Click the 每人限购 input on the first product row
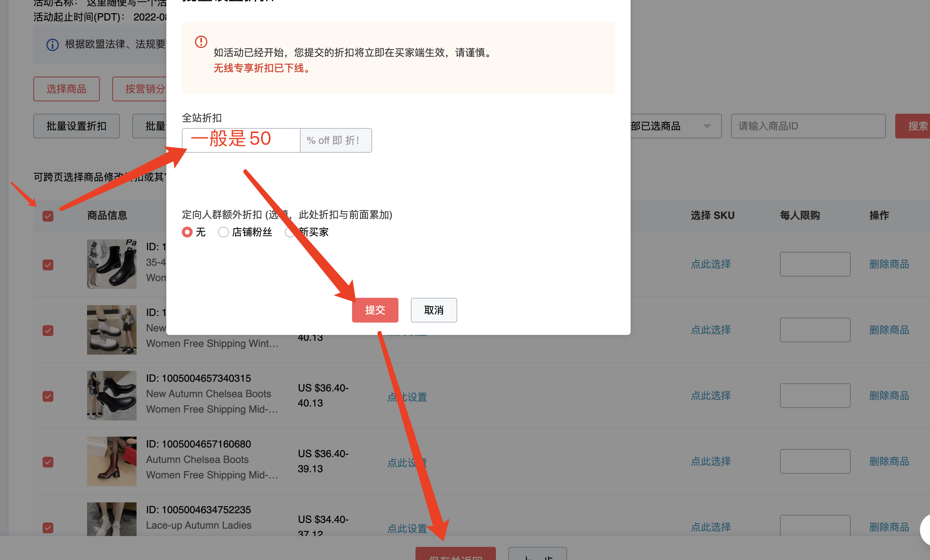 pyautogui.click(x=815, y=264)
